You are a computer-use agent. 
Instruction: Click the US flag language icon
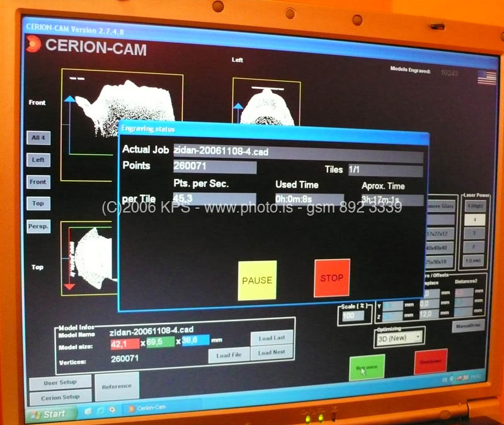486,77
